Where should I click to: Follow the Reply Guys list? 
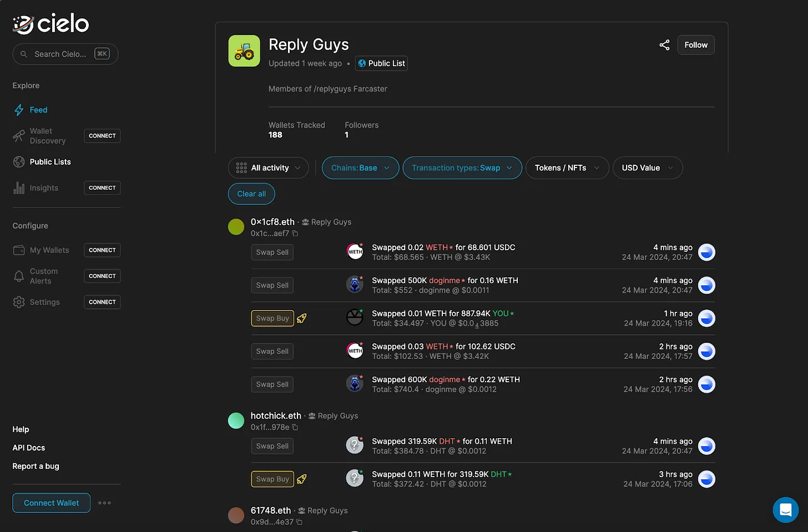[696, 45]
